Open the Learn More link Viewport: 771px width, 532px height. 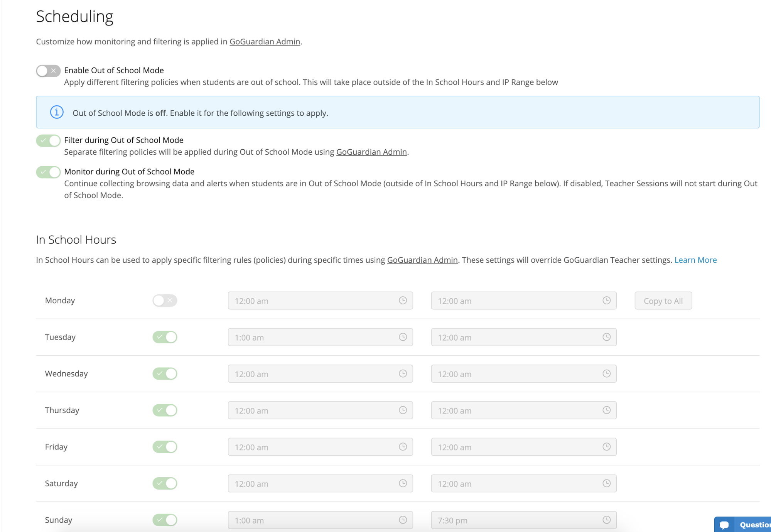(695, 260)
